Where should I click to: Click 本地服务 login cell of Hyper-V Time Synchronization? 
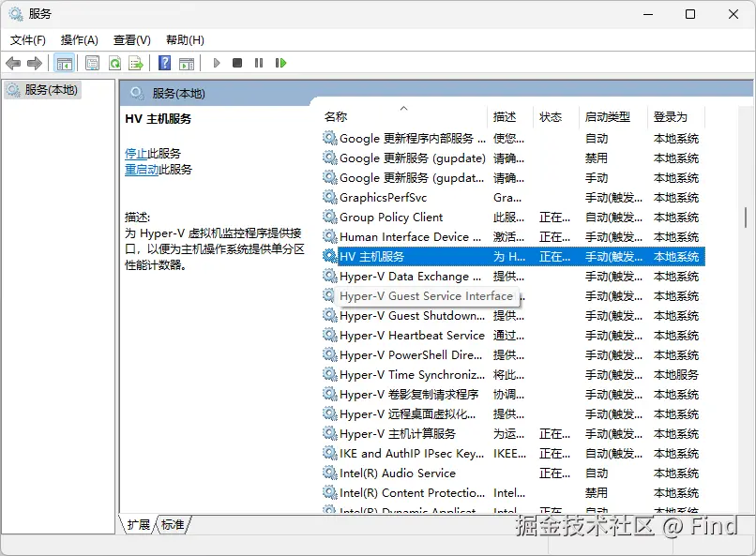point(676,375)
